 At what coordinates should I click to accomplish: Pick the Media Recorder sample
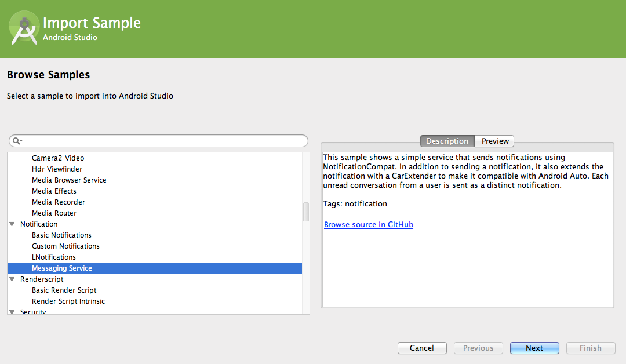[x=58, y=202]
